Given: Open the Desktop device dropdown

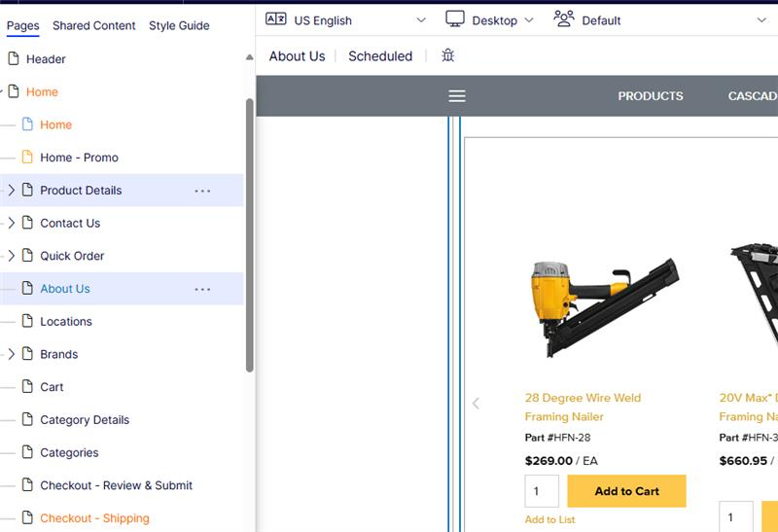Looking at the screenshot, I should click(x=528, y=19).
